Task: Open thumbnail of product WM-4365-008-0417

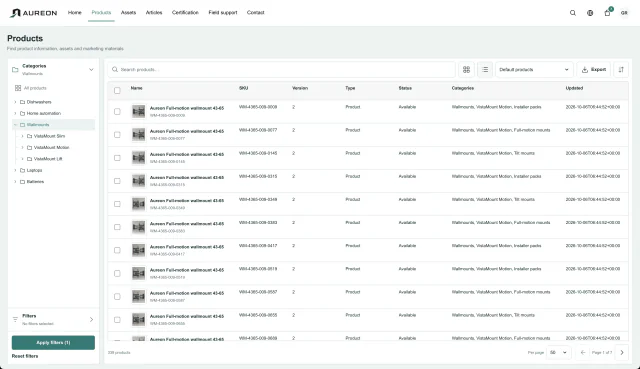Action: click(138, 250)
